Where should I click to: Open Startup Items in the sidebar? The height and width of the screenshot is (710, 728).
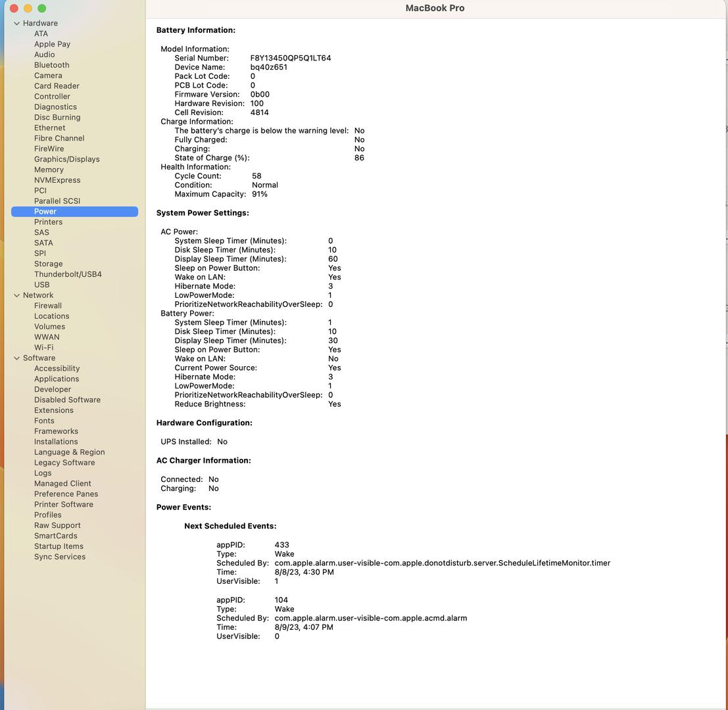[x=59, y=546]
